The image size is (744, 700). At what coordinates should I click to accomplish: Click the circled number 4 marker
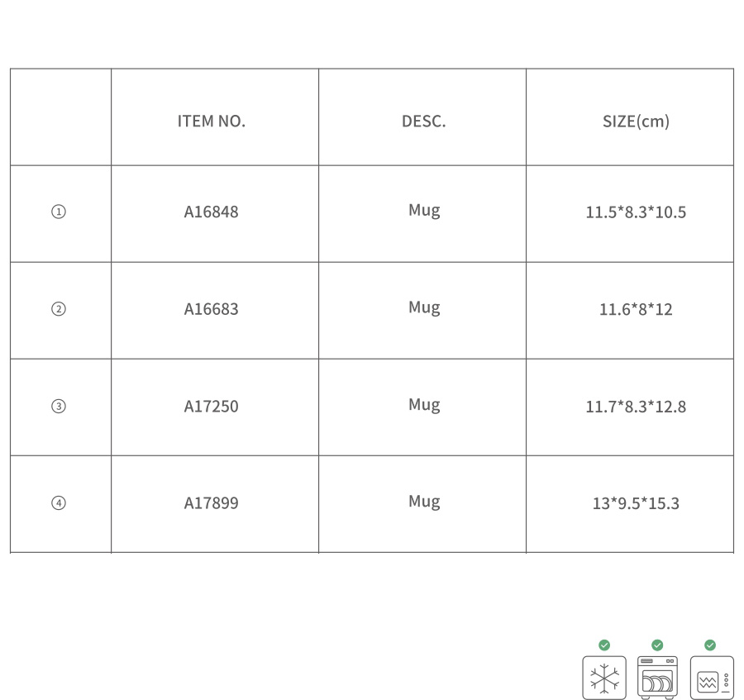(x=59, y=502)
